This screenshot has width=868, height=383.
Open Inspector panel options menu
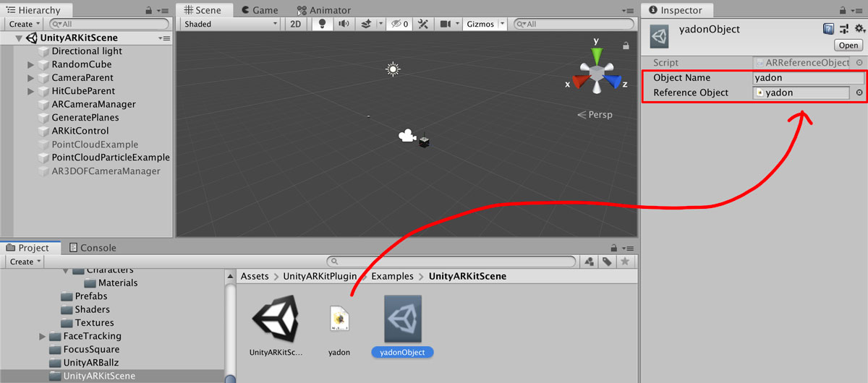pyautogui.click(x=856, y=11)
